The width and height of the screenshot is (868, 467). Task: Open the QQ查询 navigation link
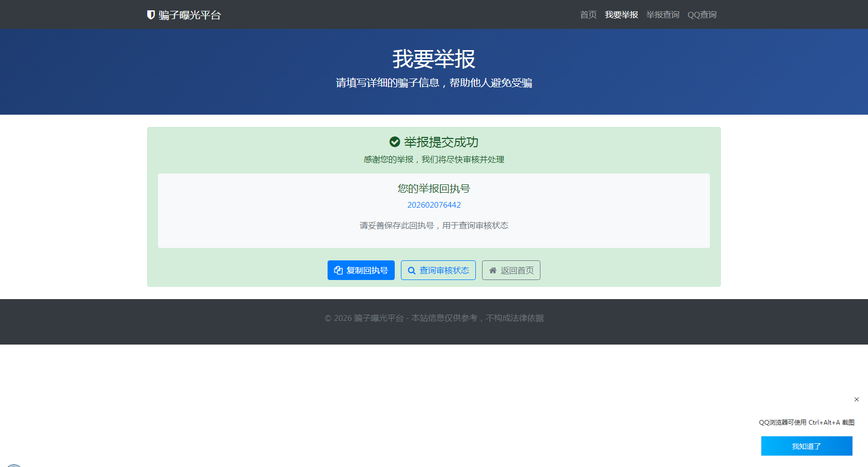coord(702,15)
